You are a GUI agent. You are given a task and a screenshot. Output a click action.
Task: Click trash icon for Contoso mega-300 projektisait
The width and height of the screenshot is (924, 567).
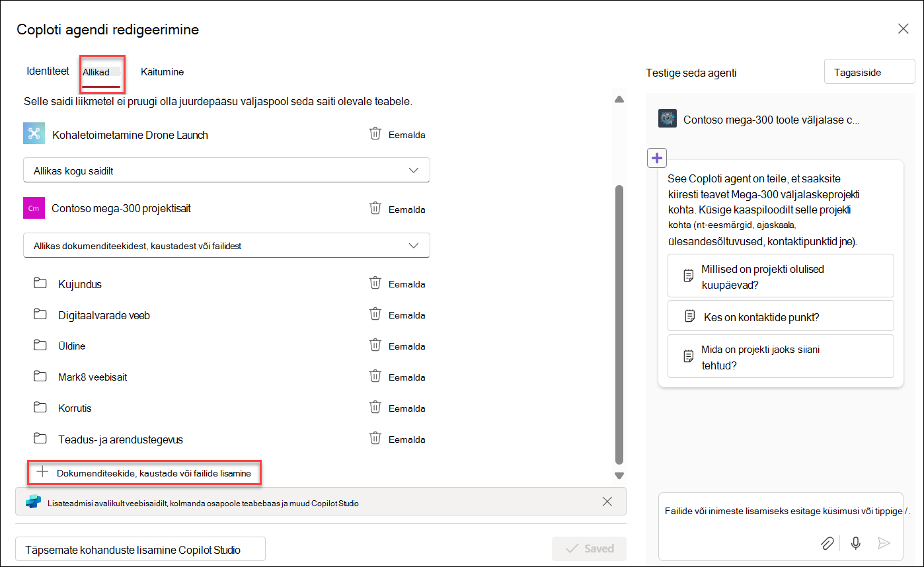(375, 209)
